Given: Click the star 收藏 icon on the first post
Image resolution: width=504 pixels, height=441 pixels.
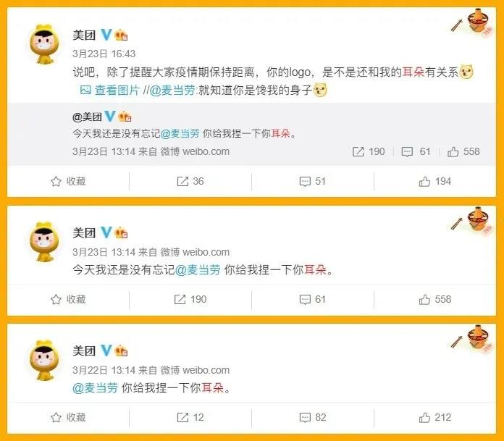Looking at the screenshot, I should point(56,182).
